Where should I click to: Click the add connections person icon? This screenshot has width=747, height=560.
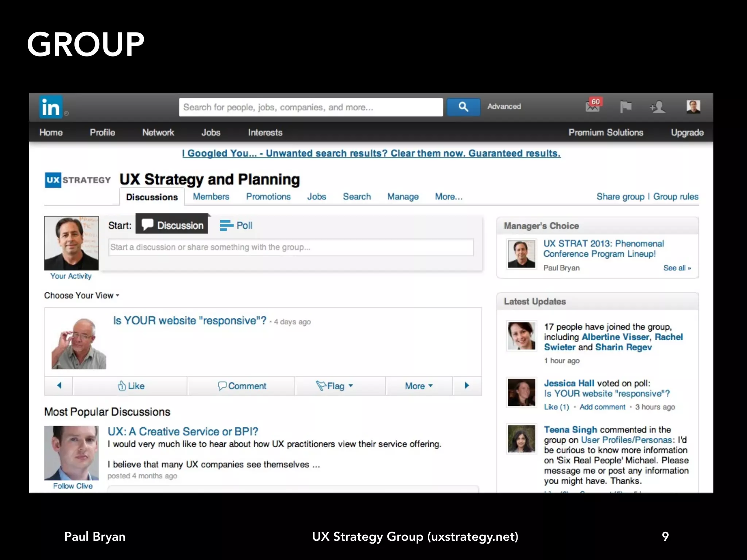658,107
